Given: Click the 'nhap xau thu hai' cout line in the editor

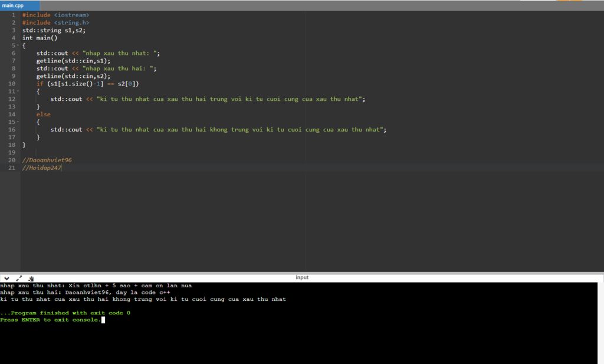Looking at the screenshot, I should click(x=96, y=68).
